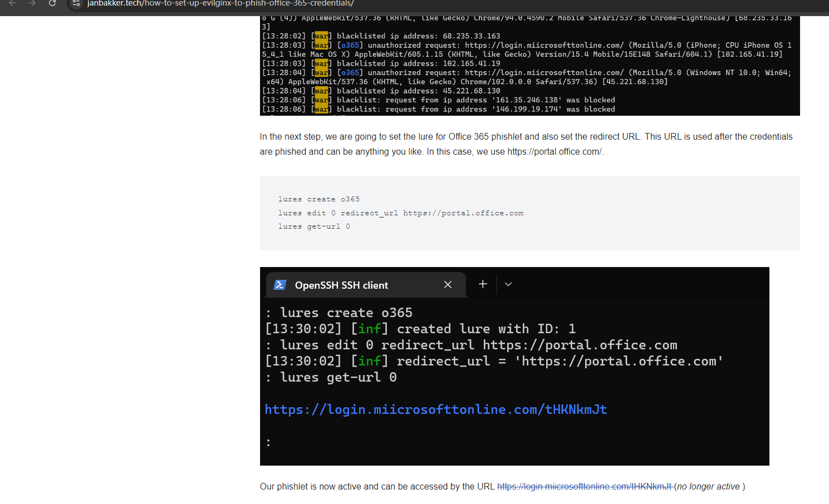Click the log line with '146.199.19.174' was blocked

point(439,109)
